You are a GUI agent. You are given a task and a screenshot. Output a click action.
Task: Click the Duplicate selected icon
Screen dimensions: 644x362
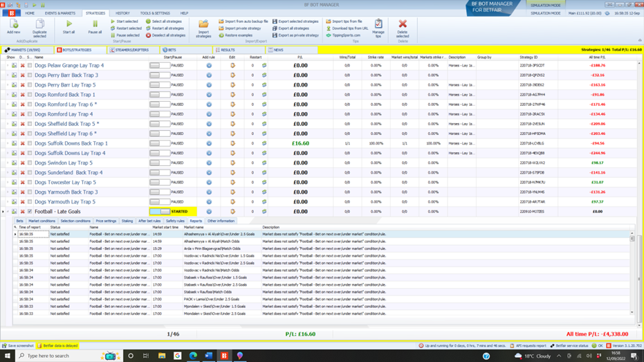39,24
